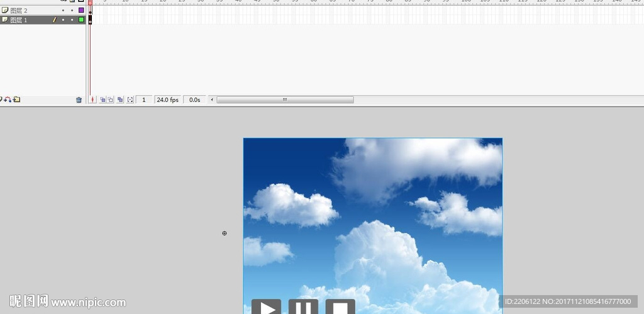Toggle lock dot of 图层 2
644x314 pixels.
pyautogui.click(x=72, y=10)
